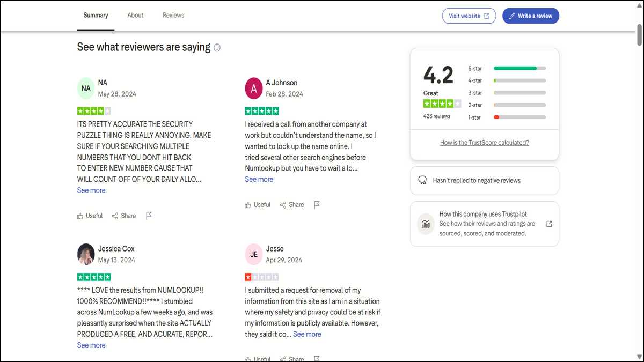The width and height of the screenshot is (644, 362).
Task: Click 'How this company uses Trustpilot' heading
Action: (x=483, y=214)
